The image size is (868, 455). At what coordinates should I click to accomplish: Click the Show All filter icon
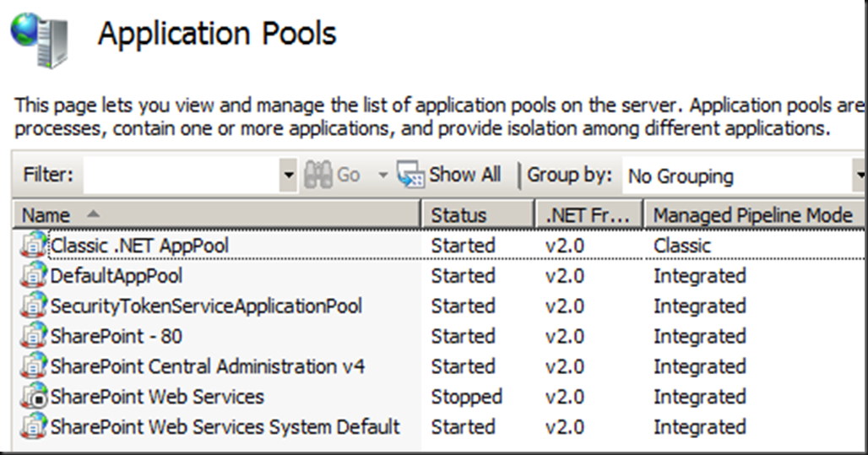(x=410, y=175)
